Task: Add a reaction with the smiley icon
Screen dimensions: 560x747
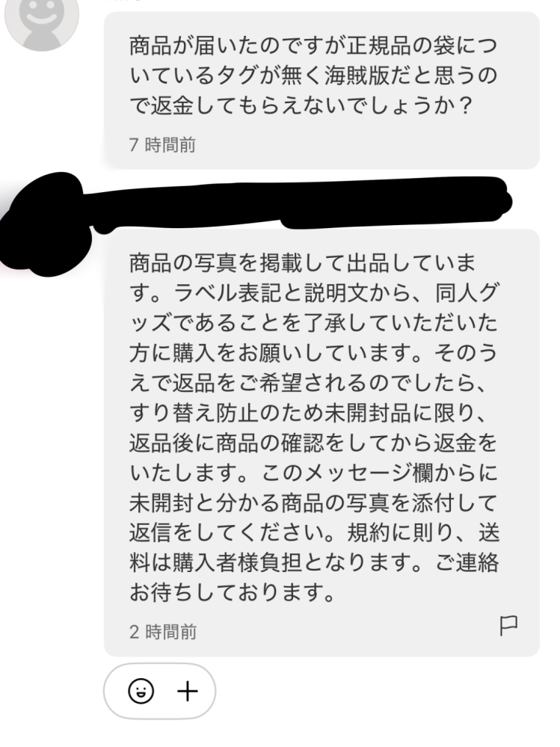Action: pyautogui.click(x=141, y=691)
